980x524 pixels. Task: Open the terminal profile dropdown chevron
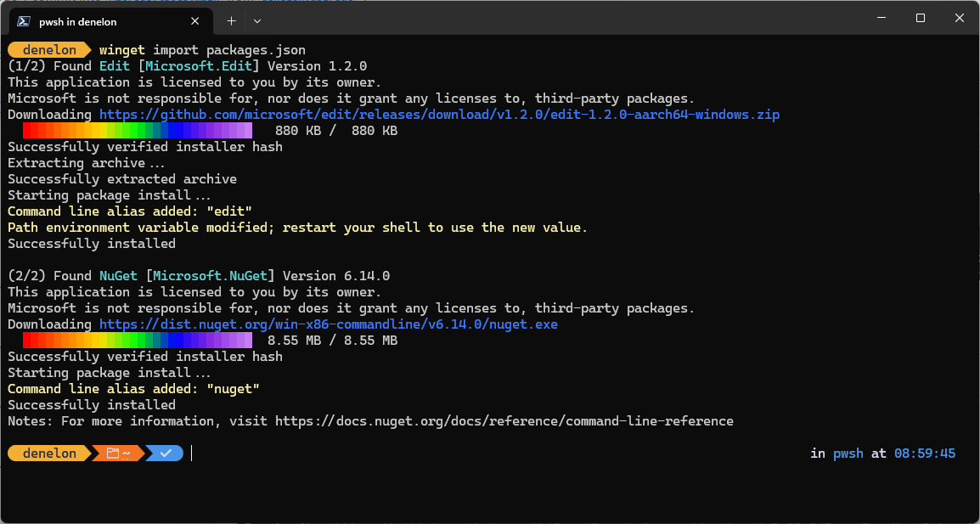click(256, 20)
